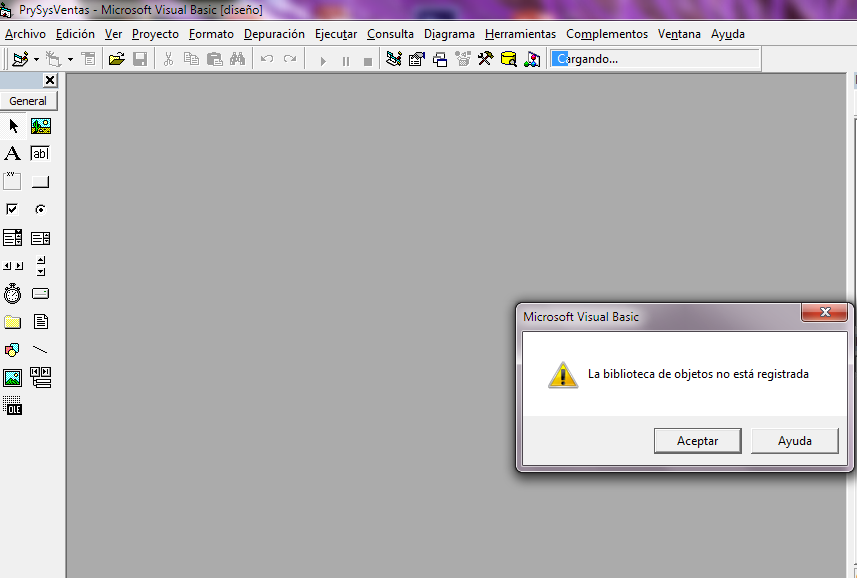Open the Complementos menu
This screenshot has height=578, width=857.
[607, 34]
